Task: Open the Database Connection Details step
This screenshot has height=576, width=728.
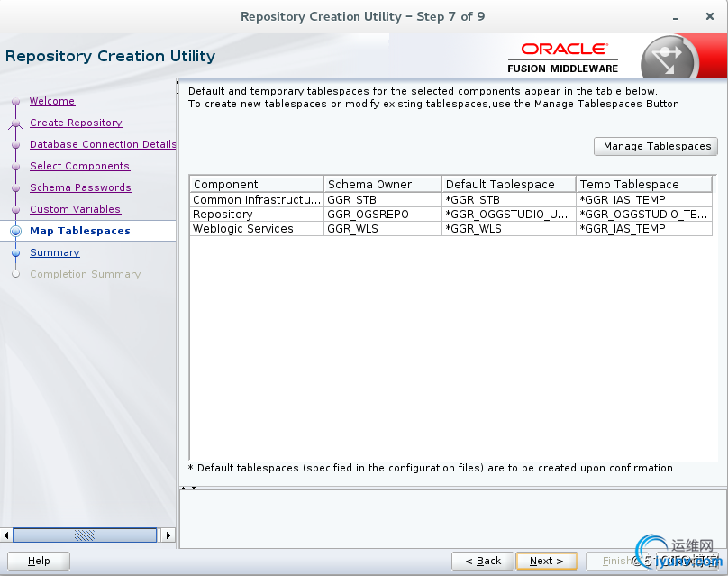Action: (103, 144)
